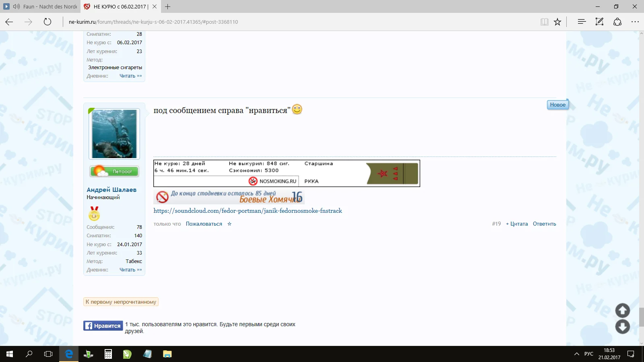Click the page vertical scrollbar thumb

[x=642, y=317]
